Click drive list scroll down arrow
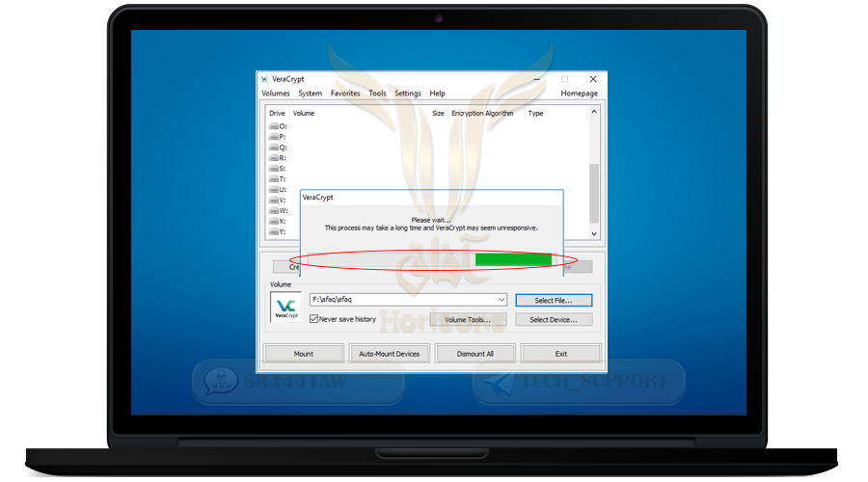The image size is (868, 482). pyautogui.click(x=594, y=233)
